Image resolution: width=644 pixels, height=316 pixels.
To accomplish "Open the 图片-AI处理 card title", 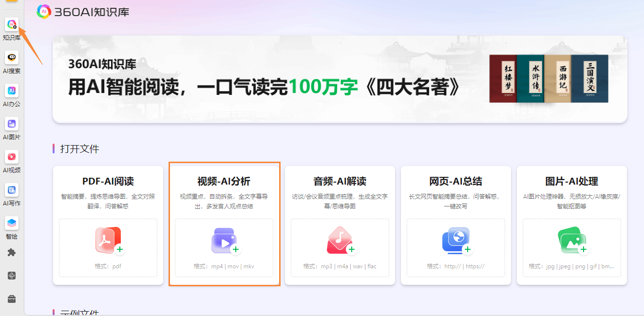I will [x=572, y=182].
